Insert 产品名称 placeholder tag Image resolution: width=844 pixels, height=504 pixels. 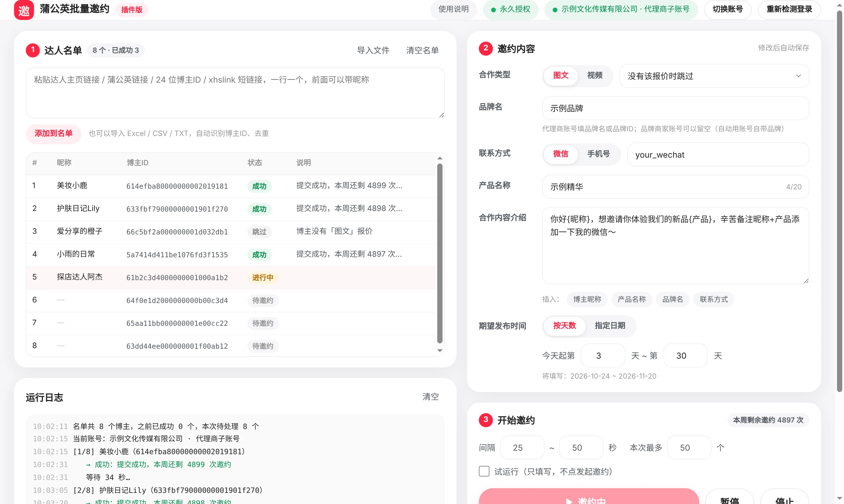coord(632,299)
